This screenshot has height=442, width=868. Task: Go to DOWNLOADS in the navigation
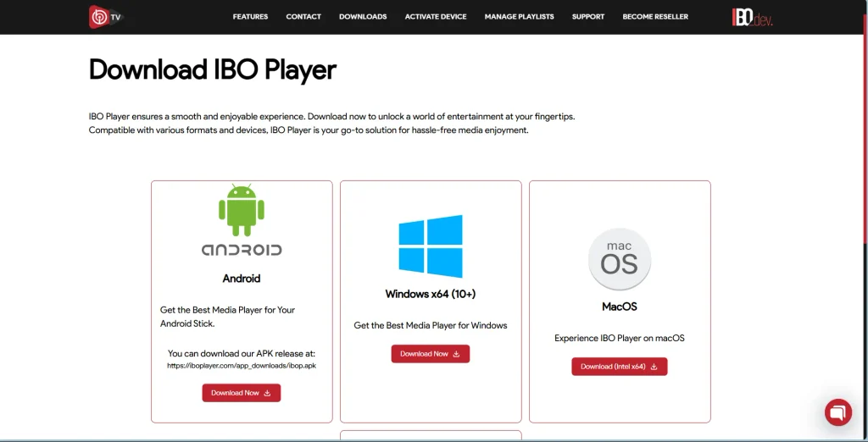pos(363,17)
